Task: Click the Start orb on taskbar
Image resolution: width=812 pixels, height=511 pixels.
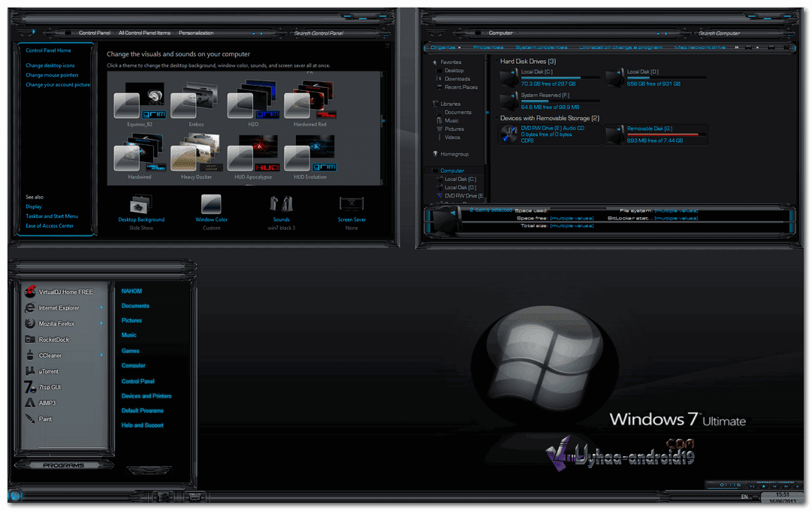Action: coord(15,495)
